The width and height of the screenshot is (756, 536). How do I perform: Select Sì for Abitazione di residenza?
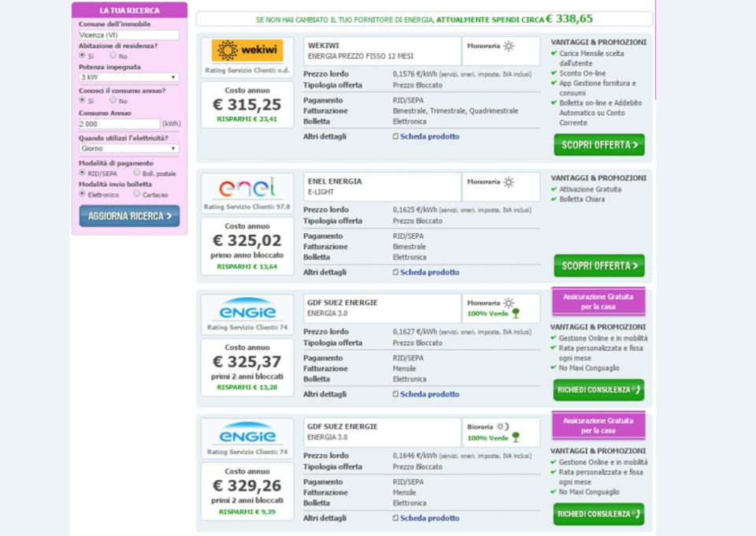[82, 55]
